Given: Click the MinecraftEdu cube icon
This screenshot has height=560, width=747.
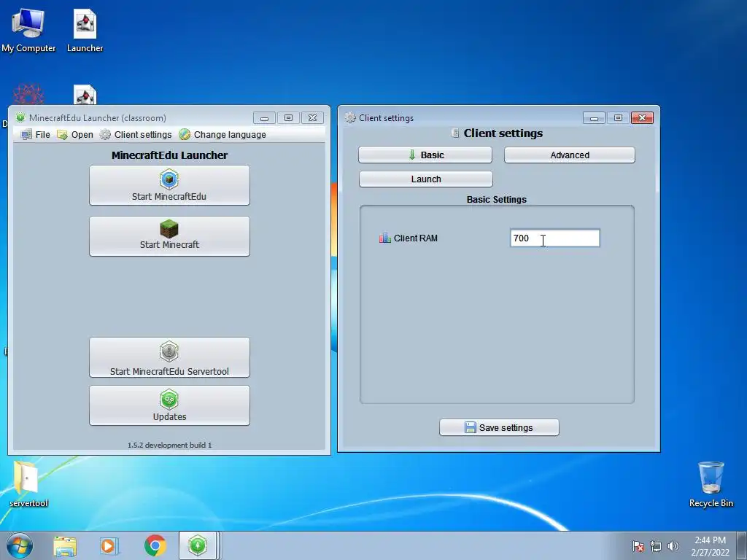Looking at the screenshot, I should point(169,179).
